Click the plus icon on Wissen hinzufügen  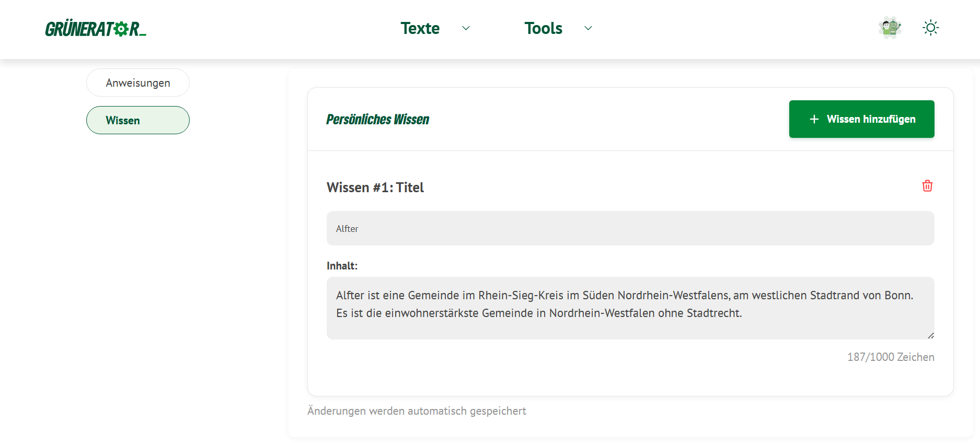coord(814,119)
